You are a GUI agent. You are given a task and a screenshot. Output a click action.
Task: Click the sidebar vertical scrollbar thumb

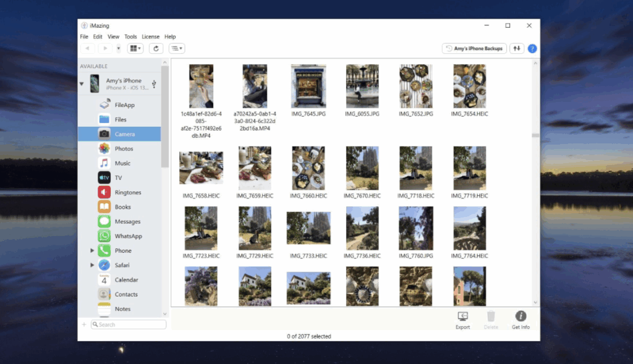tap(164, 116)
